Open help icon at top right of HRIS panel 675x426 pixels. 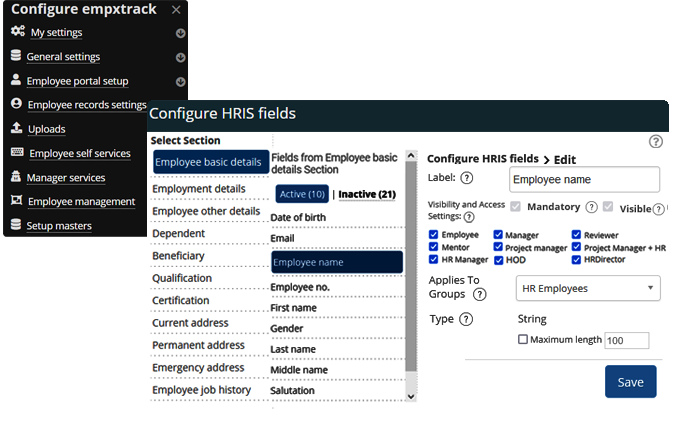[656, 142]
